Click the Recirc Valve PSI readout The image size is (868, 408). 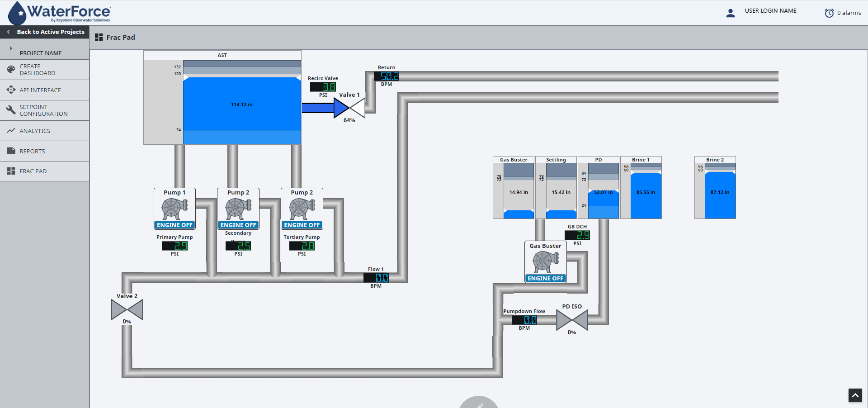(323, 87)
